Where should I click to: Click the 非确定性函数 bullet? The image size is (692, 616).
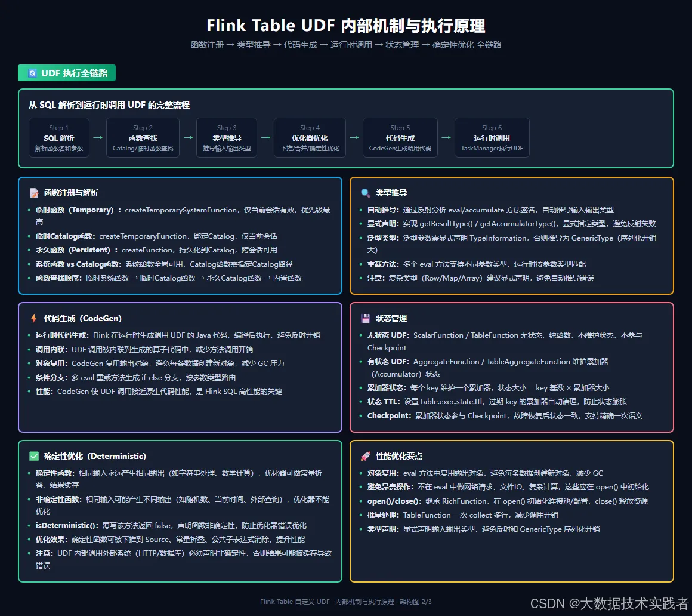pyautogui.click(x=183, y=505)
